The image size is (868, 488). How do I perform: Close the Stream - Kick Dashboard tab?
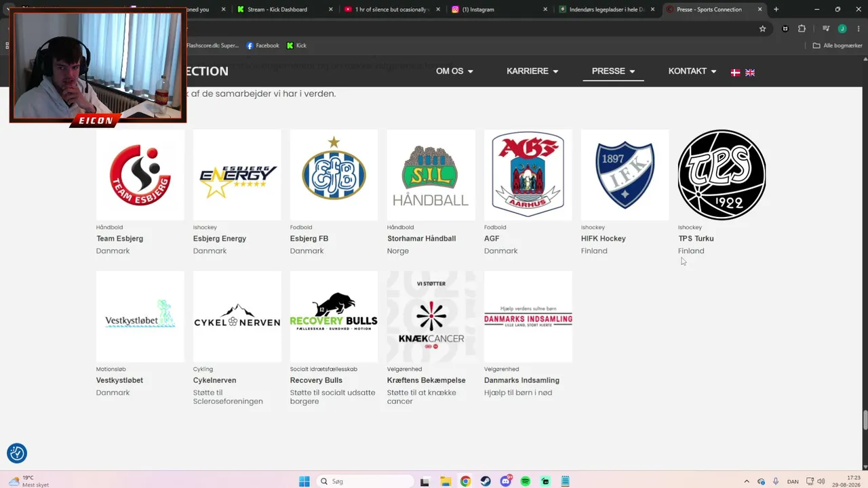[331, 9]
